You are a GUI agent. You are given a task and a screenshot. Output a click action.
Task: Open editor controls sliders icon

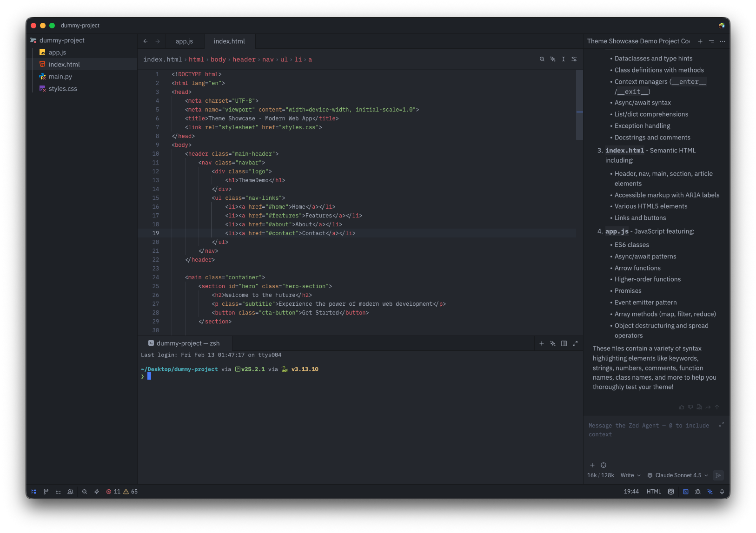(574, 59)
